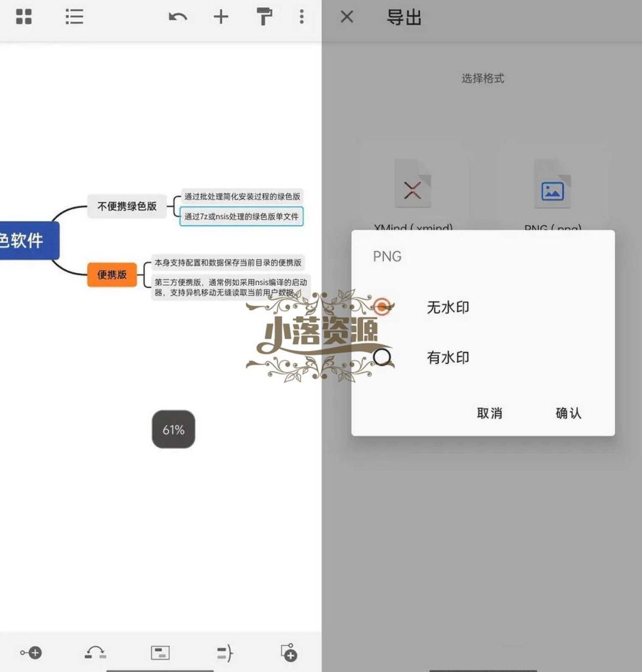Open the format paint roller
This screenshot has height=672, width=642.
pos(264,16)
